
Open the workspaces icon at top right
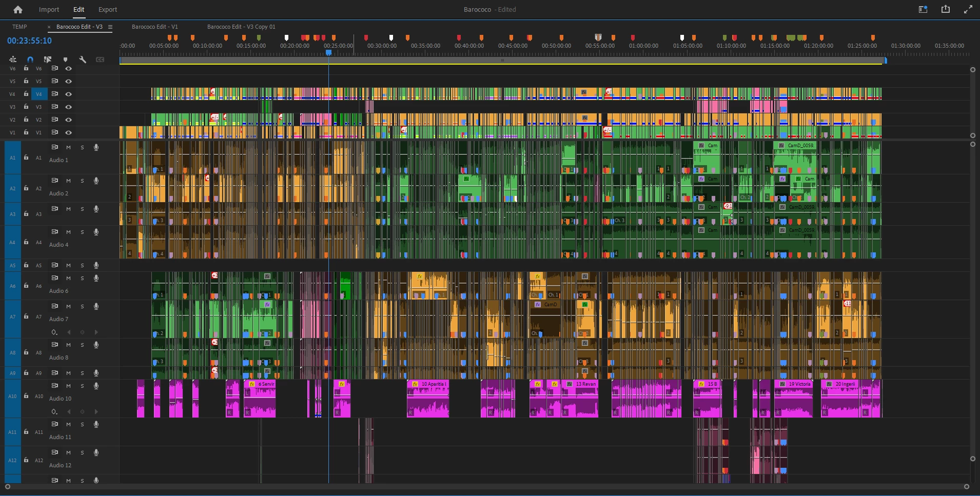pyautogui.click(x=923, y=9)
